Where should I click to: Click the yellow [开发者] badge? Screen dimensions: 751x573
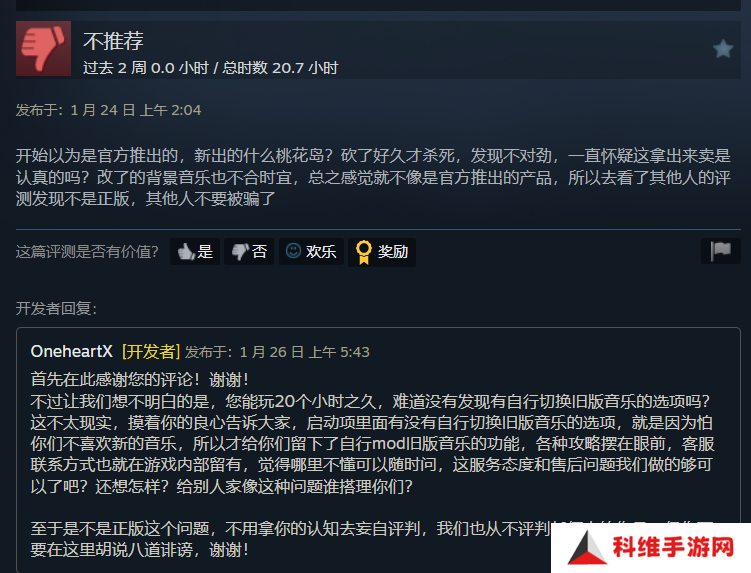pyautogui.click(x=150, y=352)
